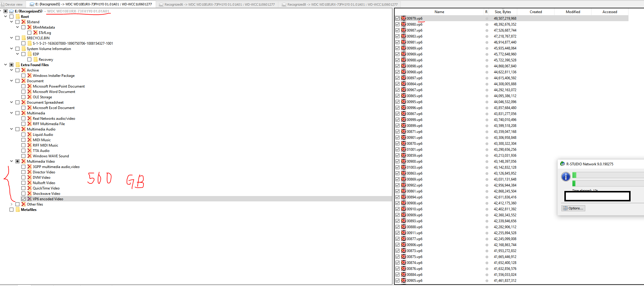
Task: Click the file icon of 00969.vp6
Action: [x=404, y=54]
